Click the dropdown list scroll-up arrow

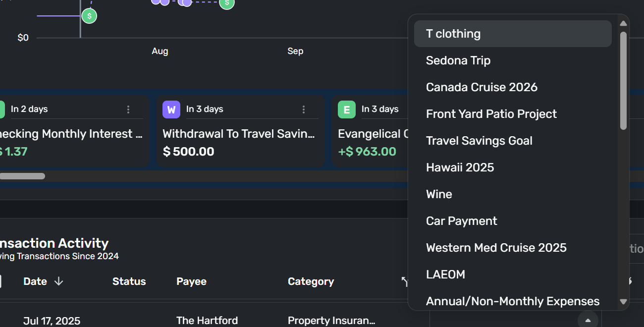coord(624,23)
